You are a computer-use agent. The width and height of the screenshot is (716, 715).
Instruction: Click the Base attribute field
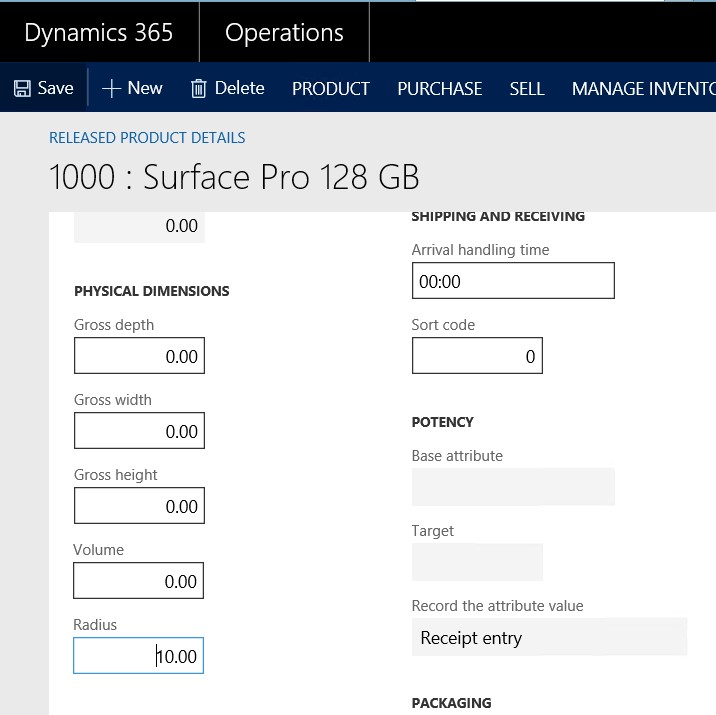[x=513, y=487]
